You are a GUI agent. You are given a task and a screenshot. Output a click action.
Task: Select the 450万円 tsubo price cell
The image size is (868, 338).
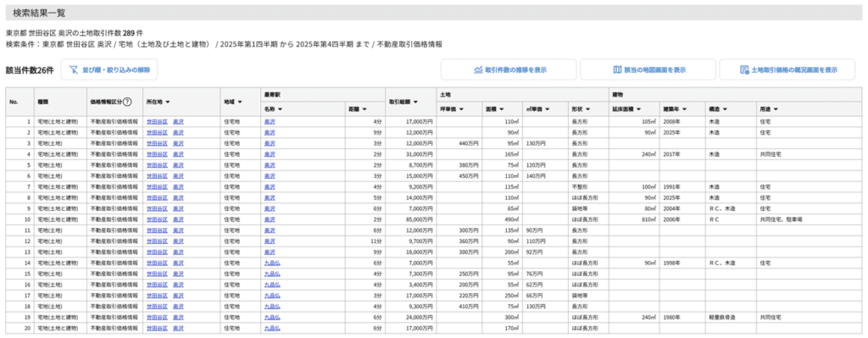pos(459,176)
